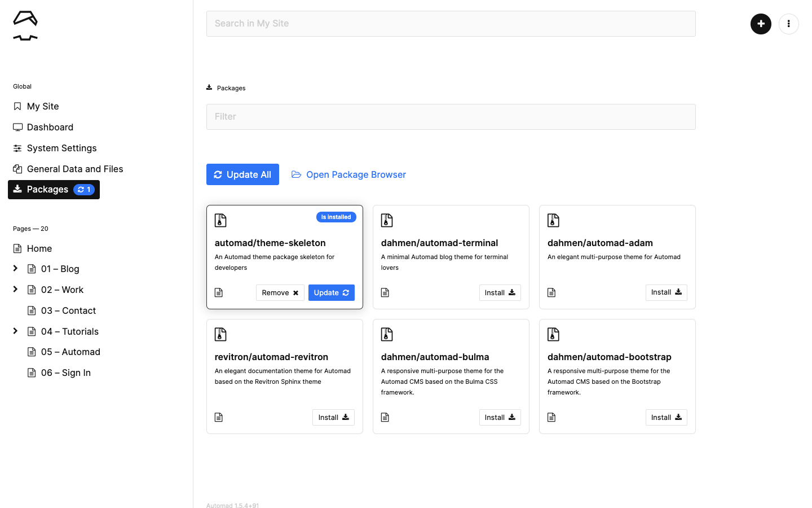Install dahmen/automad-bootstrap
This screenshot has width=812, height=508.
click(x=667, y=417)
